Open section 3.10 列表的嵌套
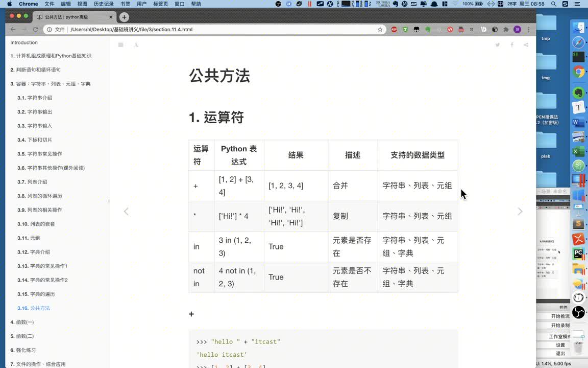 tap(36, 224)
